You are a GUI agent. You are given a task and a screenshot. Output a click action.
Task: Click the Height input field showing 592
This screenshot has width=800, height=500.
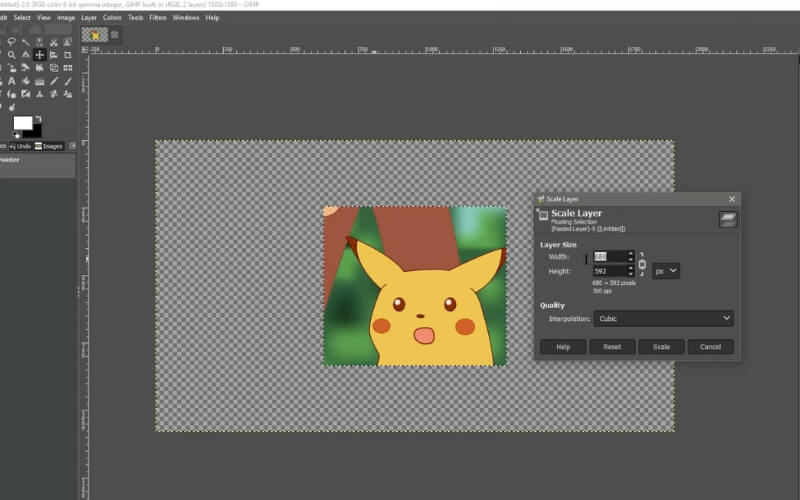[x=610, y=271]
